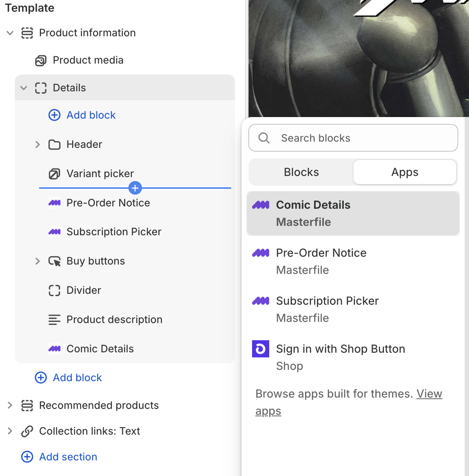This screenshot has height=476, width=469.
Task: Add the Comic Details app block
Action: pos(353,213)
